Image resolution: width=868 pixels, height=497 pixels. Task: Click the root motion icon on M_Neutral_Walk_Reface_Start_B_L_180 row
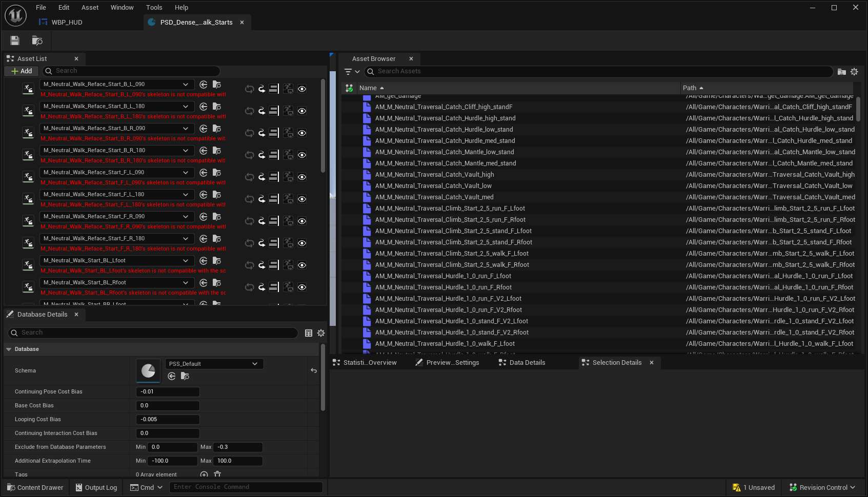point(261,111)
